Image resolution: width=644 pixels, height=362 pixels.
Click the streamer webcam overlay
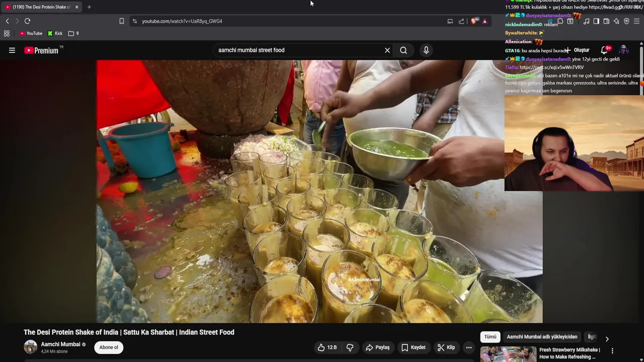point(574,143)
